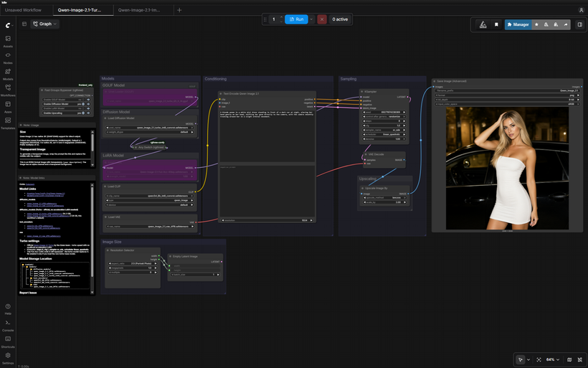Image resolution: width=588 pixels, height=368 pixels.
Task: Click the generated image preview thumbnail
Action: 507,169
